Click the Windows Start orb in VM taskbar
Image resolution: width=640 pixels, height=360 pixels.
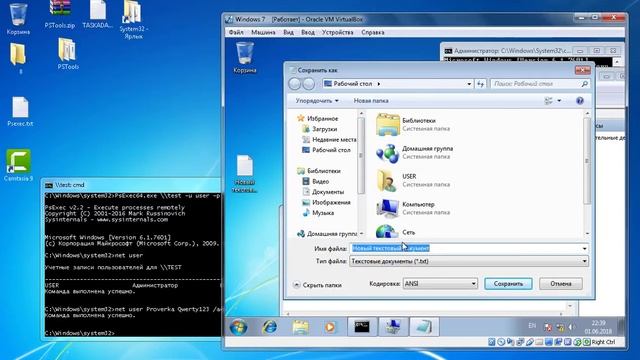[238, 327]
